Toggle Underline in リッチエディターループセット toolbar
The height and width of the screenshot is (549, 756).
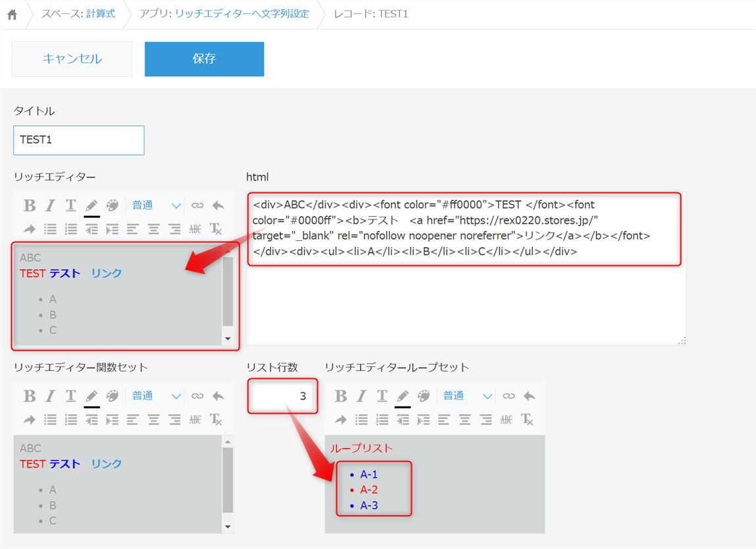coord(382,396)
